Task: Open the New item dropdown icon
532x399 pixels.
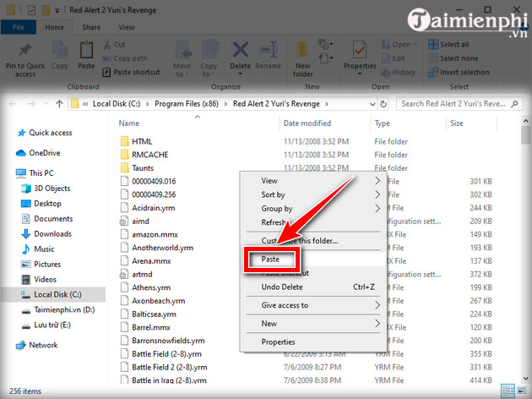Action: tap(325, 44)
